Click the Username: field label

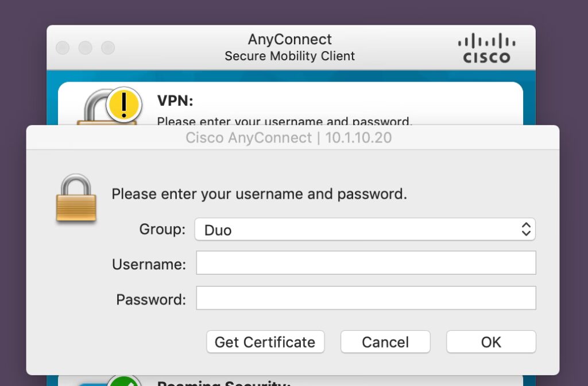149,264
